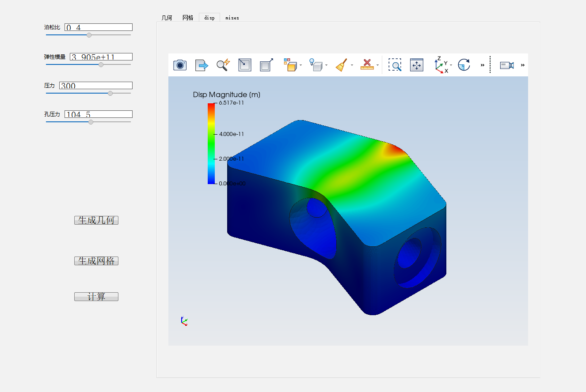Viewport: 586px width, 392px height.
Task: Click the magnifier with lightning icon
Action: tap(223, 65)
